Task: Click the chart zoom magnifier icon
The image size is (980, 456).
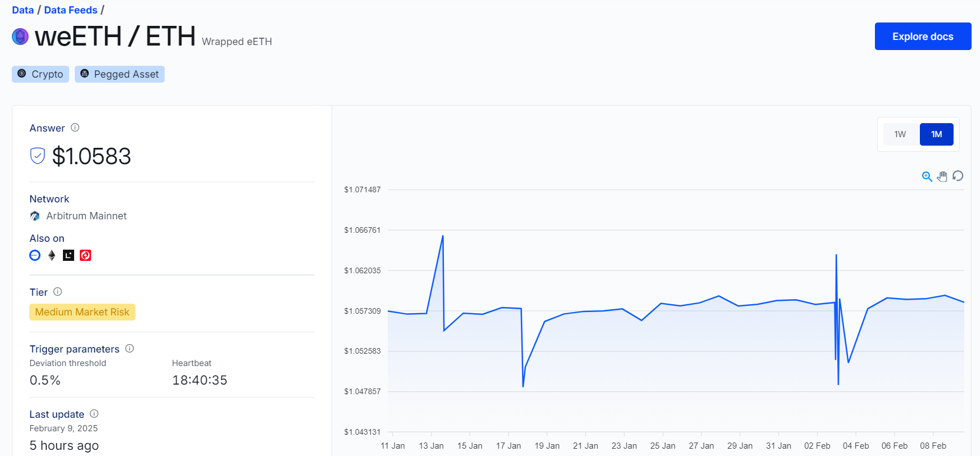Action: click(927, 177)
